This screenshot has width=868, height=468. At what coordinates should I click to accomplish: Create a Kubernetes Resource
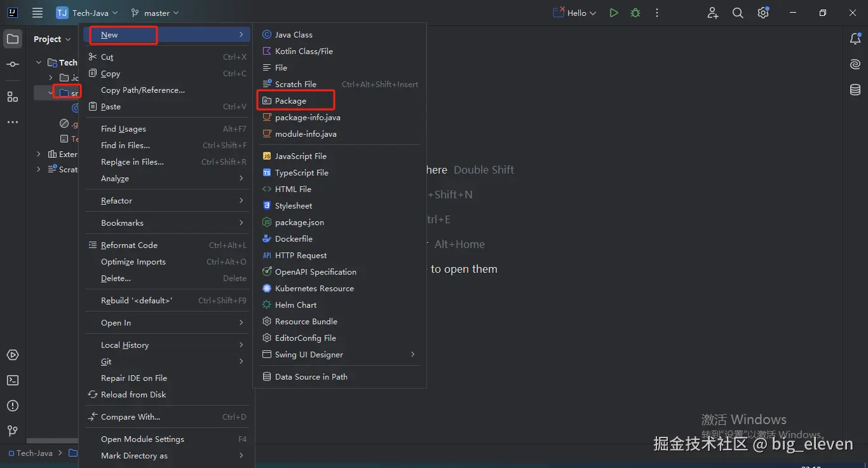[339, 288]
